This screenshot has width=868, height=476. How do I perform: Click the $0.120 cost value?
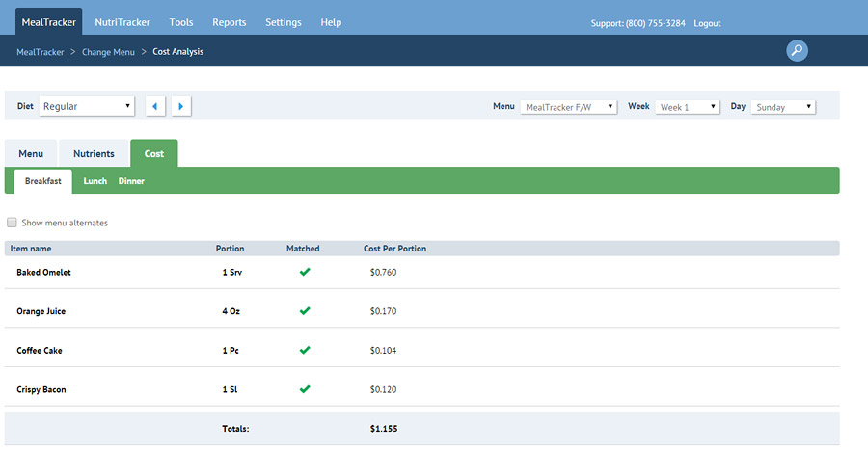(x=383, y=389)
